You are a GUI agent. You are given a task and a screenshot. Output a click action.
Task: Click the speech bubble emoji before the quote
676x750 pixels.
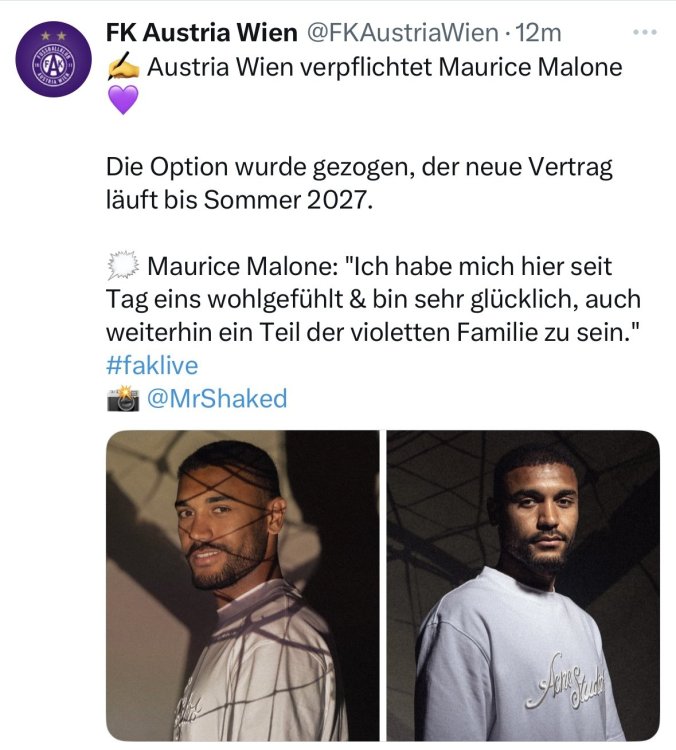coord(121,267)
